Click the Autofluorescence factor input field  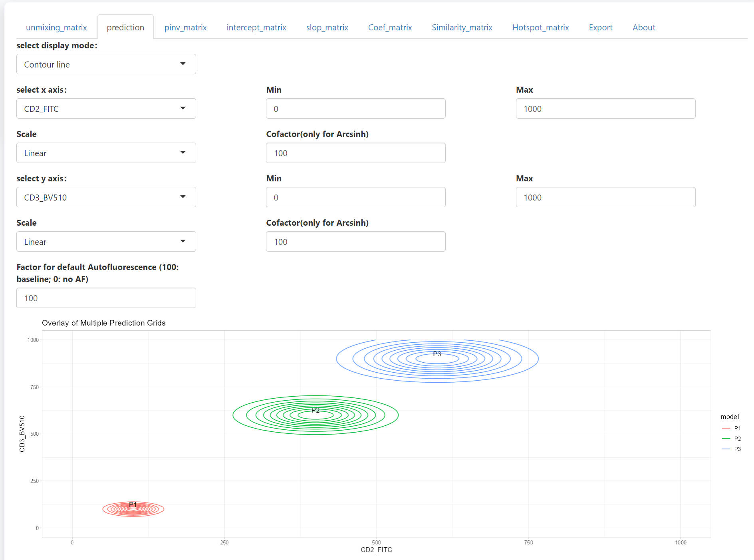(106, 298)
